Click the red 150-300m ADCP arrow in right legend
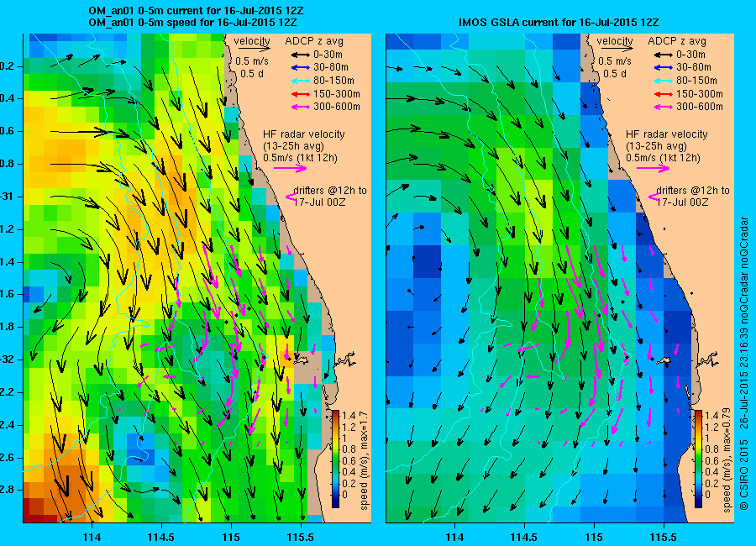This screenshot has height=546, width=756. point(663,94)
